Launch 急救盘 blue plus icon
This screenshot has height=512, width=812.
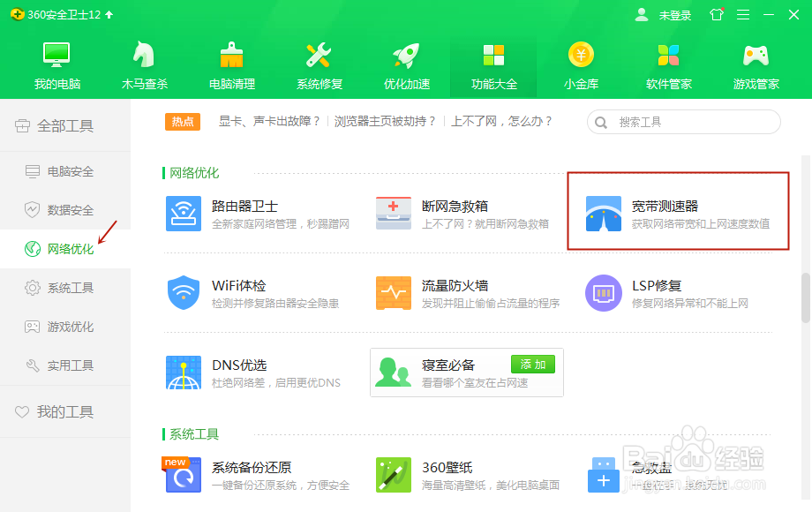(604, 475)
